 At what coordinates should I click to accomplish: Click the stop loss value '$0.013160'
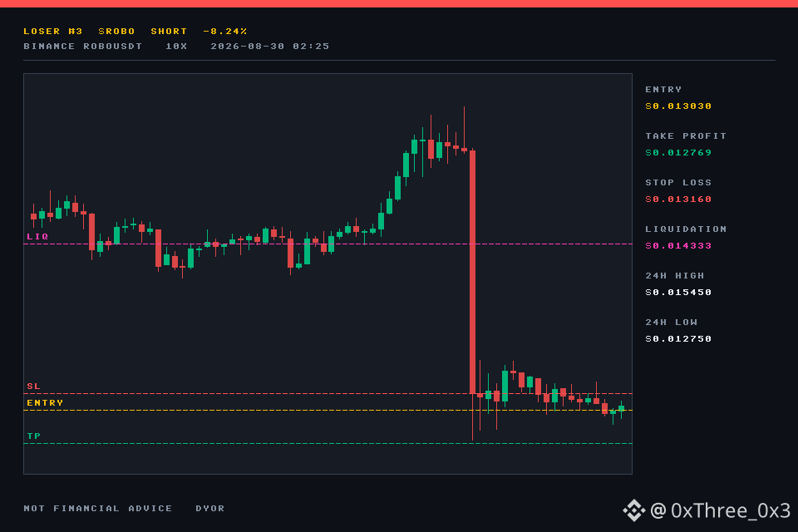678,199
